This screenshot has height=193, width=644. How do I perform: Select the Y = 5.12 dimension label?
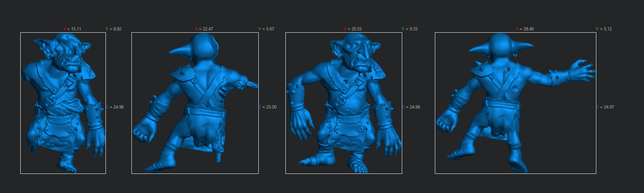[x=604, y=29]
